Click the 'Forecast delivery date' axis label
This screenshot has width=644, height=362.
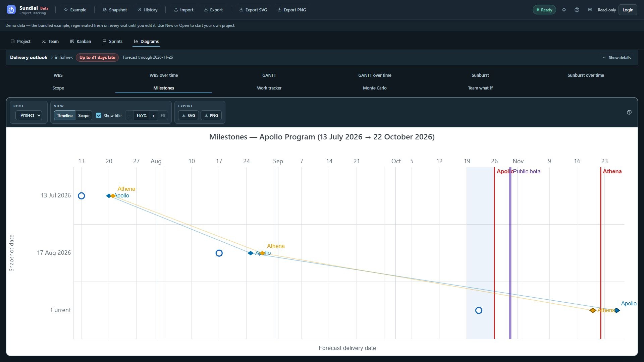347,348
